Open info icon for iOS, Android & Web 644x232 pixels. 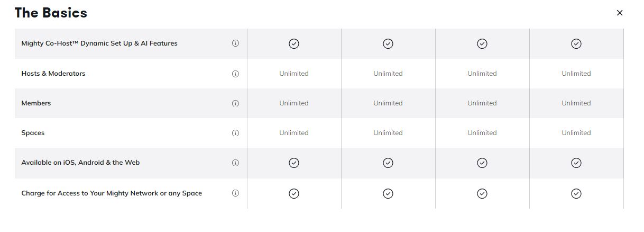click(236, 163)
